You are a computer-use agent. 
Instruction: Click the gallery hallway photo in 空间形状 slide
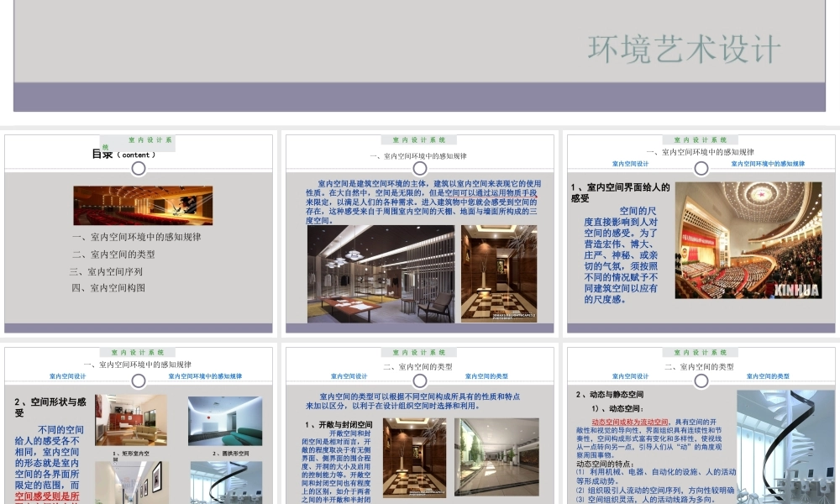pyautogui.click(x=131, y=483)
